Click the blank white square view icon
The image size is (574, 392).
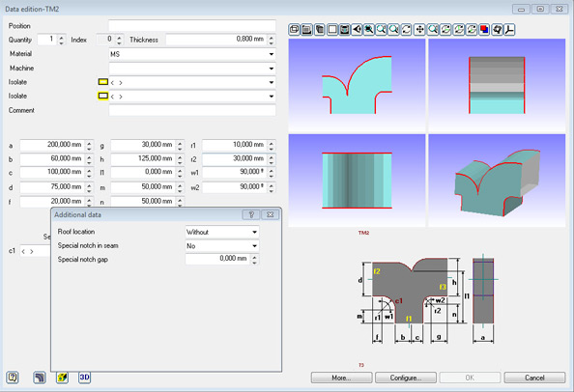pyautogui.click(x=332, y=30)
